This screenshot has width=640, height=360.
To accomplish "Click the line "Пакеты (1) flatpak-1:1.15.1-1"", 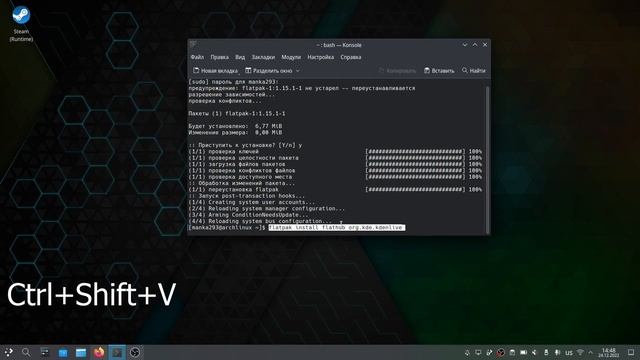I will [237, 113].
